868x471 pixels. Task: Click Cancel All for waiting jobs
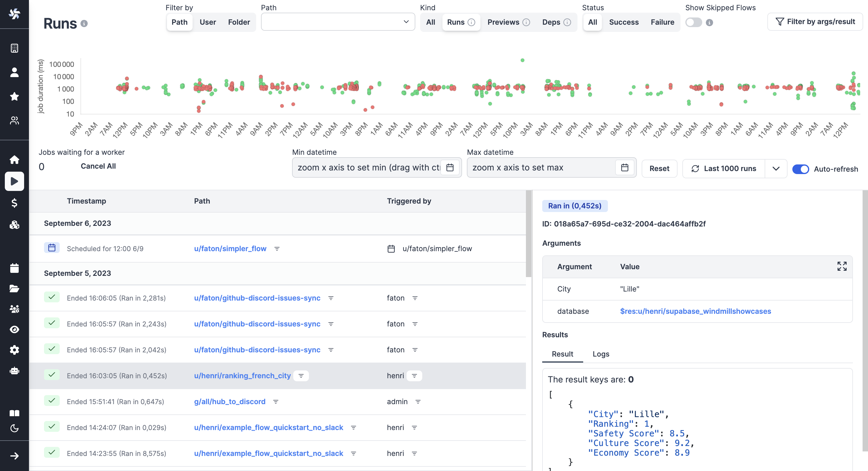pos(98,166)
